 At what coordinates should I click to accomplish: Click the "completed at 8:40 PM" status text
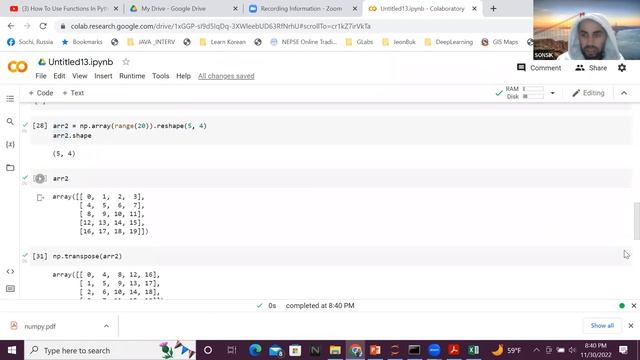pos(320,306)
